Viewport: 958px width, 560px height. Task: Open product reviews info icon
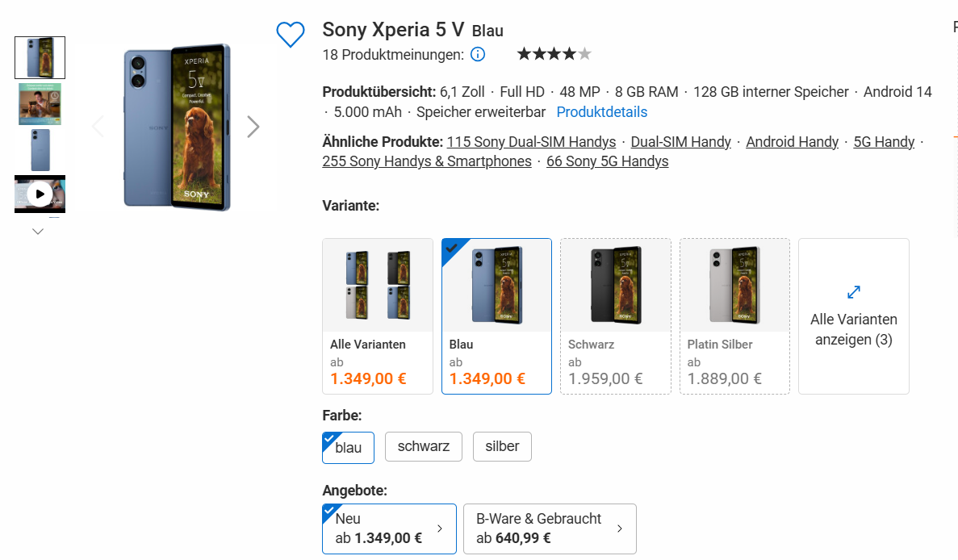(x=478, y=55)
